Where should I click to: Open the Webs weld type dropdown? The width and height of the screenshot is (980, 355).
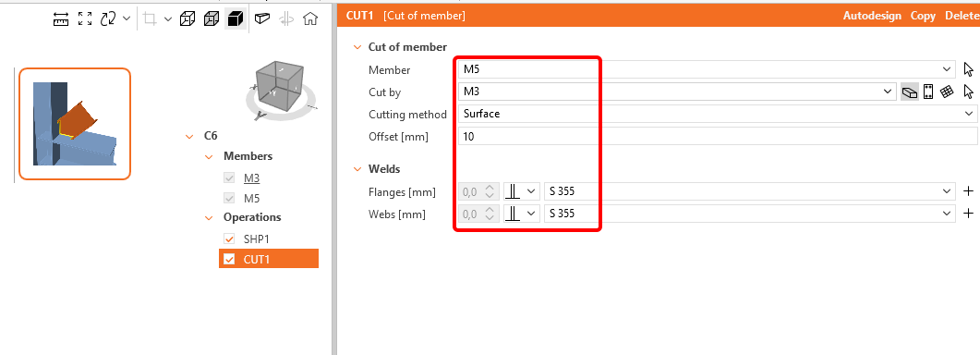pyautogui.click(x=522, y=214)
